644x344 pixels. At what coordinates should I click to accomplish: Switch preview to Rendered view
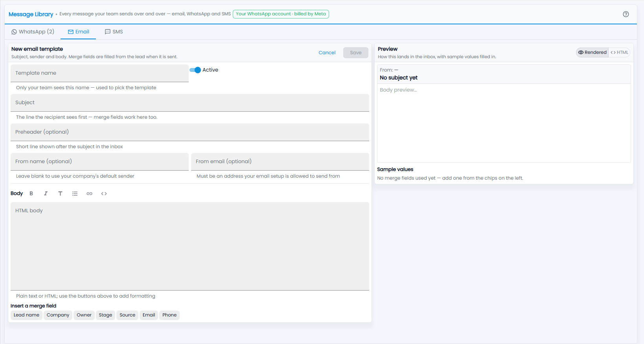[x=592, y=52]
